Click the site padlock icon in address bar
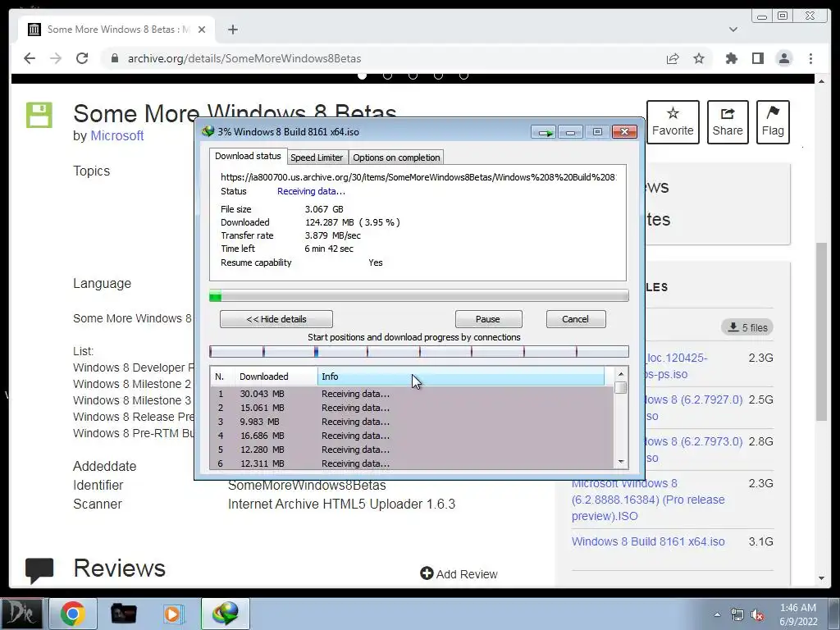 click(x=114, y=58)
